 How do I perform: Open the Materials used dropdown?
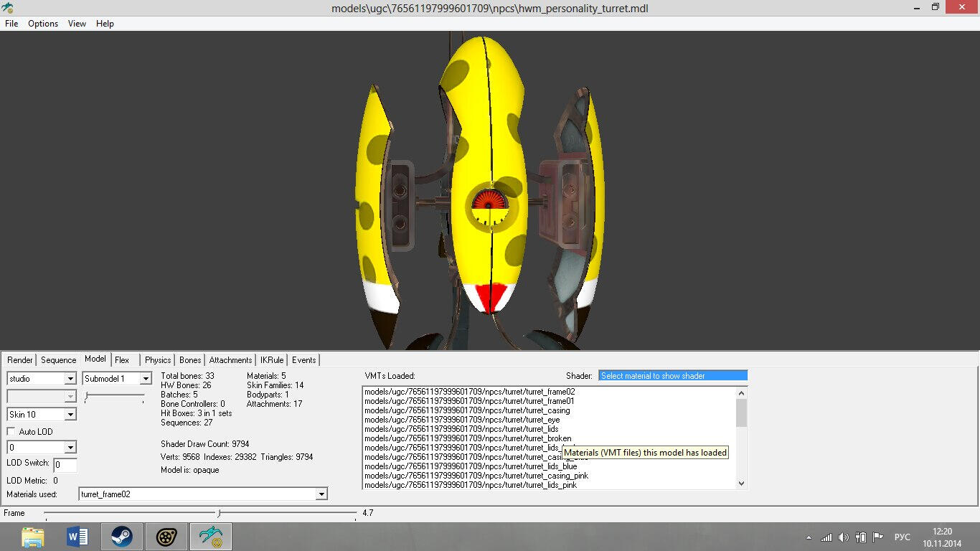tap(321, 494)
